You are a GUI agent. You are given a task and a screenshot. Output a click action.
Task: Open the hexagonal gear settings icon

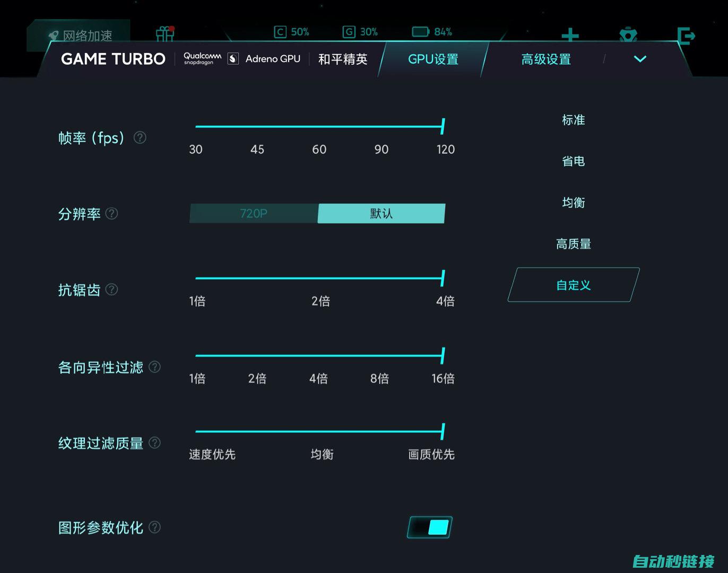coord(628,35)
